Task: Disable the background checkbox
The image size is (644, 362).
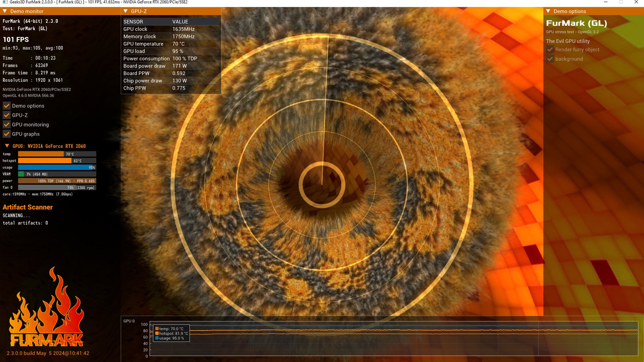Action: [x=550, y=59]
